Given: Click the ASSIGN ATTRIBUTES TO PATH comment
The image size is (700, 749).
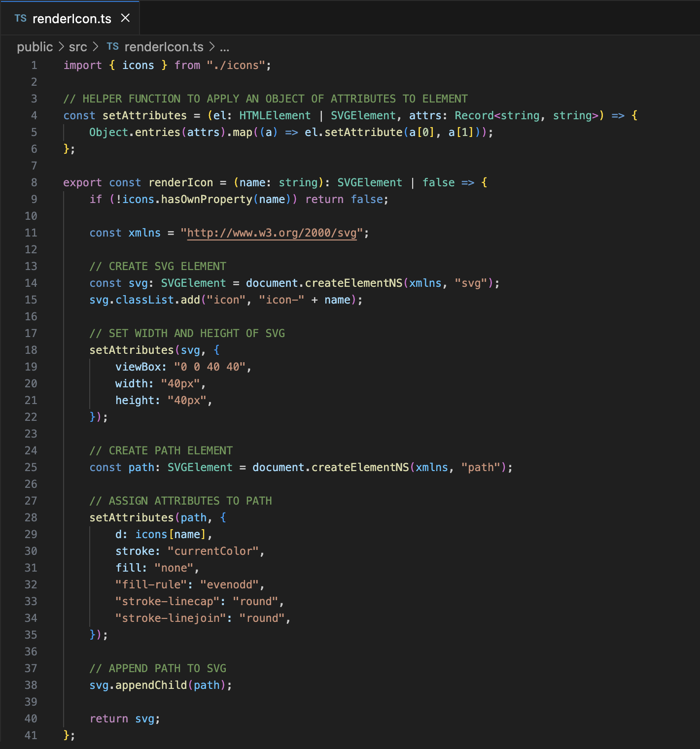Looking at the screenshot, I should pos(180,501).
